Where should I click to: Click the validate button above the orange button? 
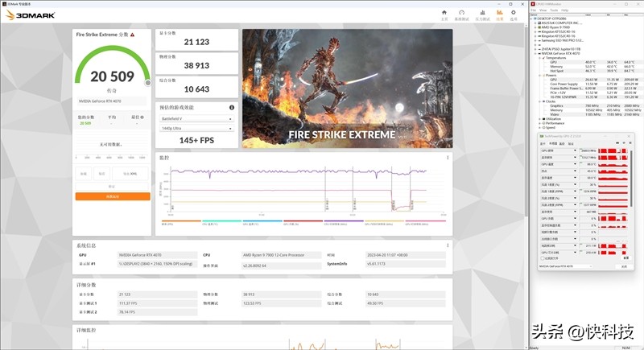[112, 187]
